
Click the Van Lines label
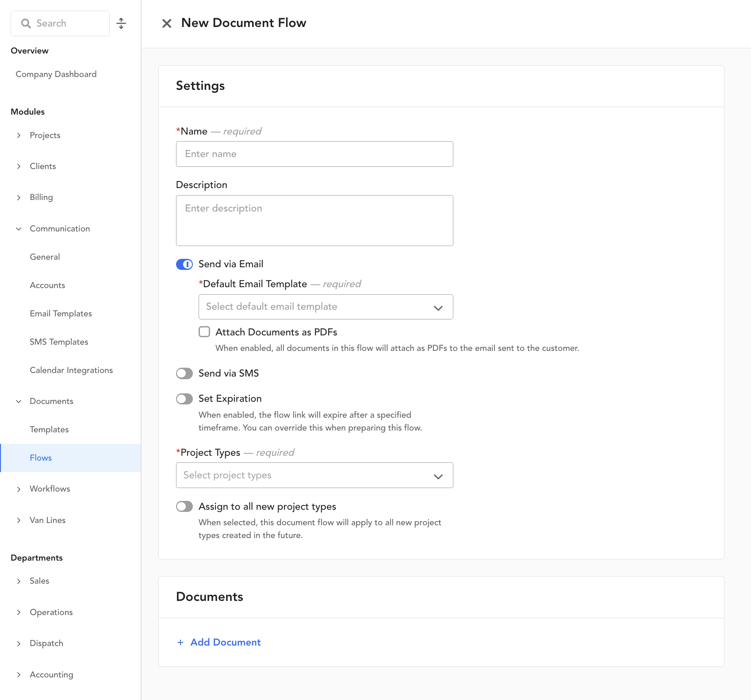point(48,520)
